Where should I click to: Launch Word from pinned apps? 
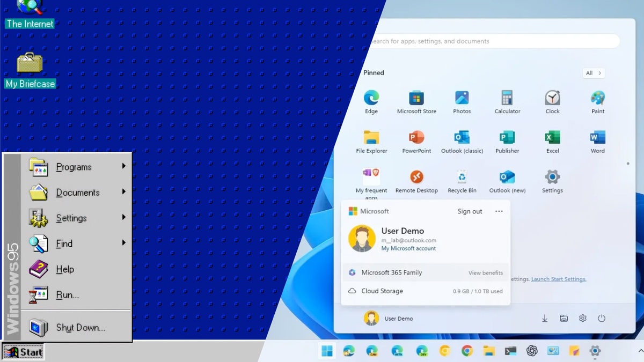click(x=598, y=142)
